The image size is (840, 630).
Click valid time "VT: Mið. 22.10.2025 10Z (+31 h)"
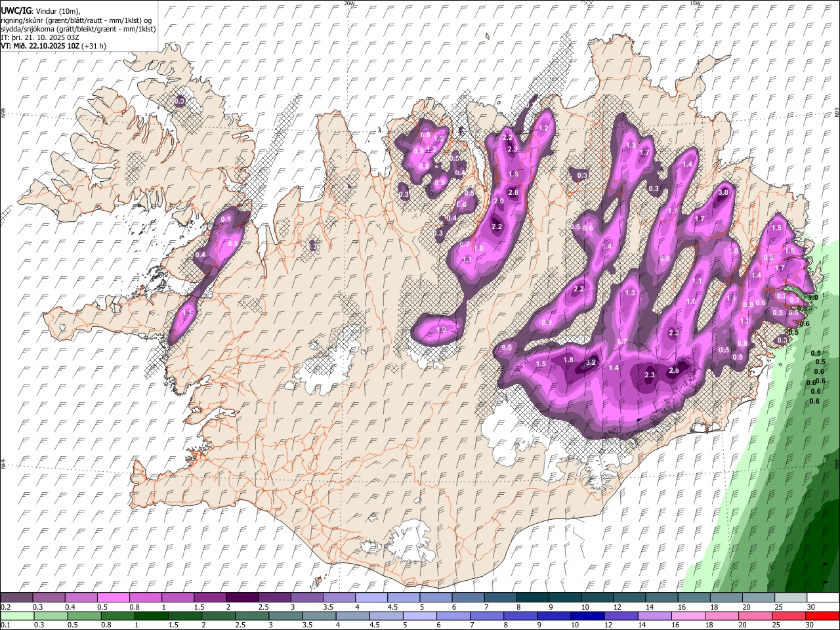[x=53, y=46]
